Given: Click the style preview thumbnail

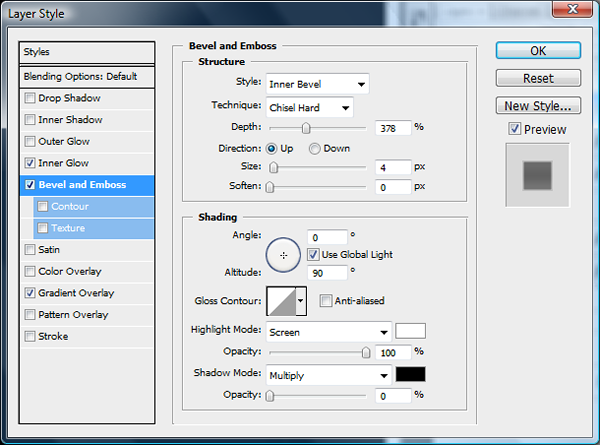Looking at the screenshot, I should pos(540,173).
